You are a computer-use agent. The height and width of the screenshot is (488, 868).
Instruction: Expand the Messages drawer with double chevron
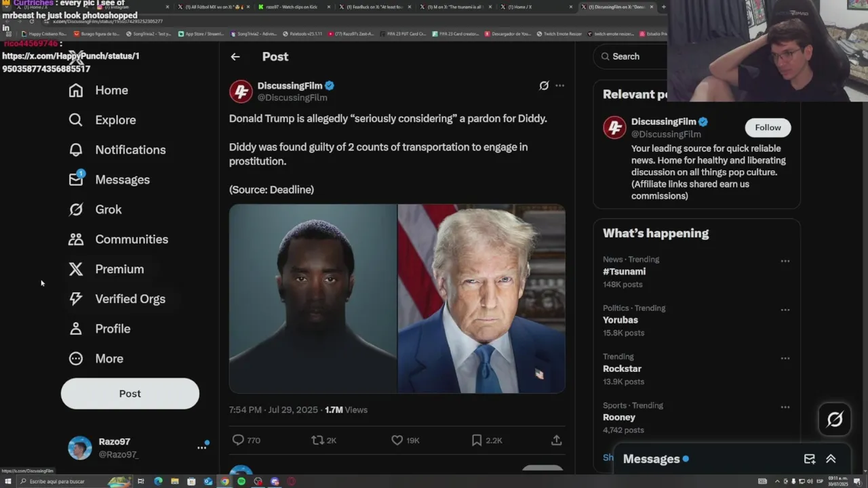(x=831, y=459)
